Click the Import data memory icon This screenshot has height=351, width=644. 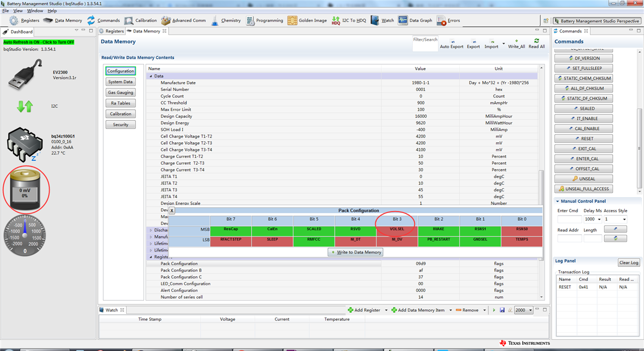click(x=491, y=41)
